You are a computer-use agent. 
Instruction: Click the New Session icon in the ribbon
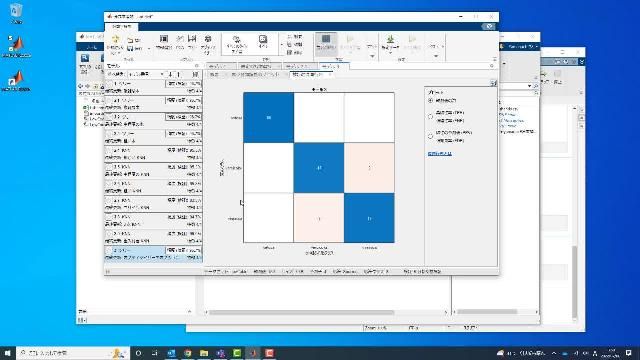[116, 40]
